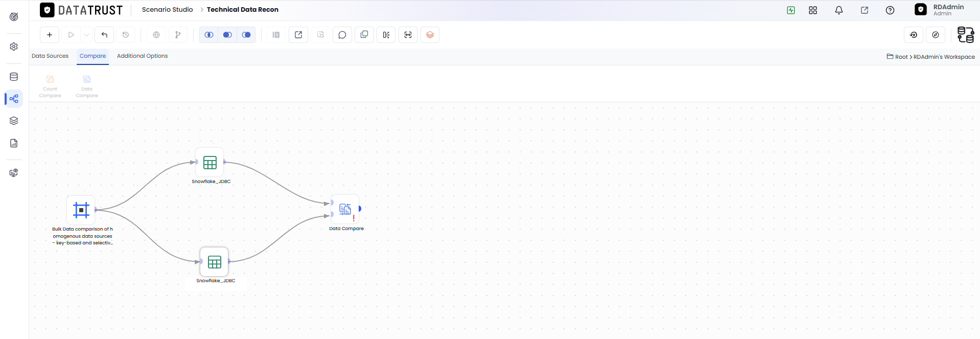The height and width of the screenshot is (339, 980).
Task: Click the plus add button in toolbar
Action: [50, 35]
